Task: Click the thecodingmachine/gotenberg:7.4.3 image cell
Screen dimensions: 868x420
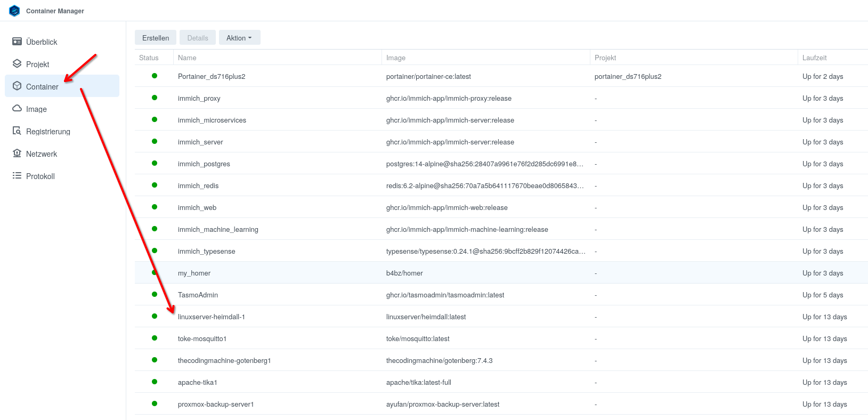Action: (x=439, y=360)
